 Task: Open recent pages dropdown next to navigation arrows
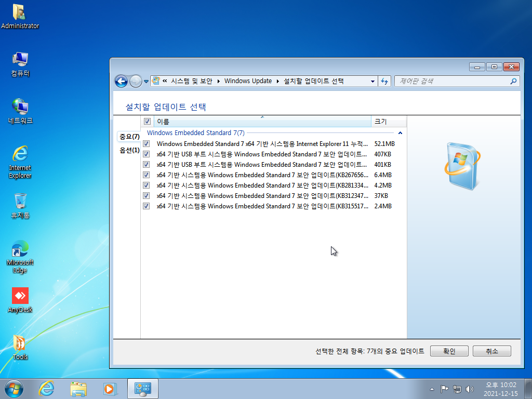pos(146,82)
